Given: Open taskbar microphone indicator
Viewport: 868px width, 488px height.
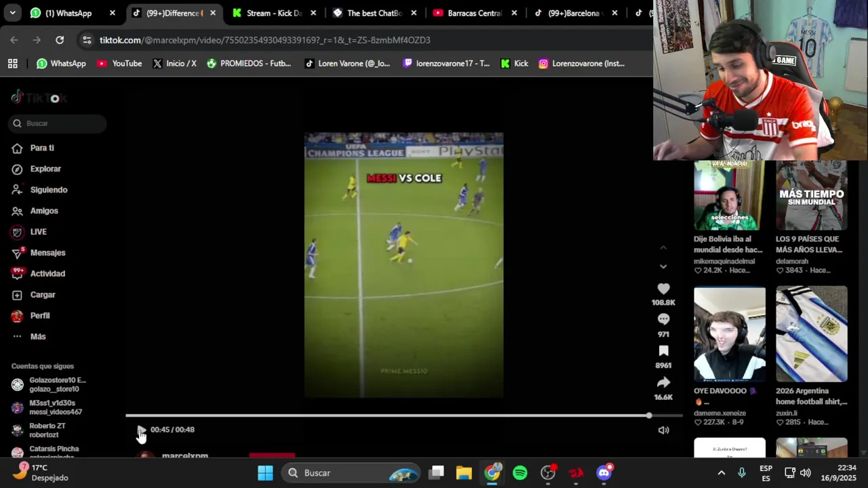Looking at the screenshot, I should pos(742,473).
